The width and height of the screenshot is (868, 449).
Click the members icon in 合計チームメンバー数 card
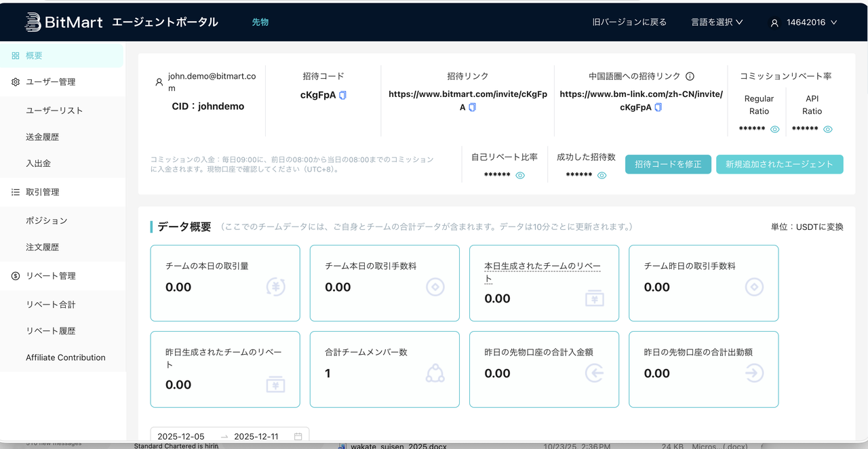[x=435, y=373]
